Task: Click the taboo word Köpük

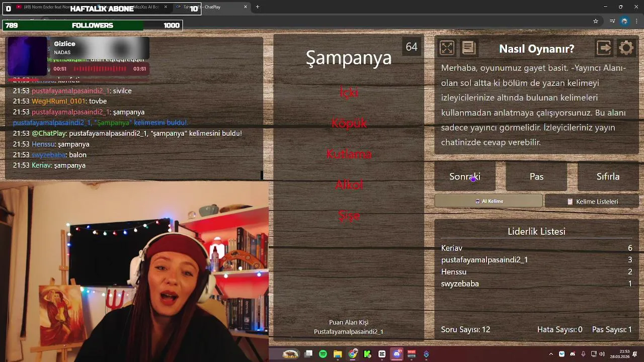Action: coord(349,123)
